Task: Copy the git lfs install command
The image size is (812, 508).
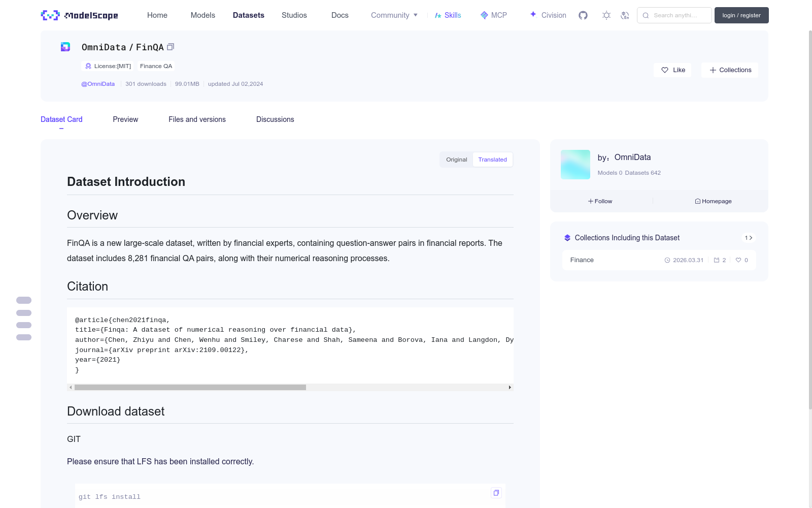Action: point(496,493)
